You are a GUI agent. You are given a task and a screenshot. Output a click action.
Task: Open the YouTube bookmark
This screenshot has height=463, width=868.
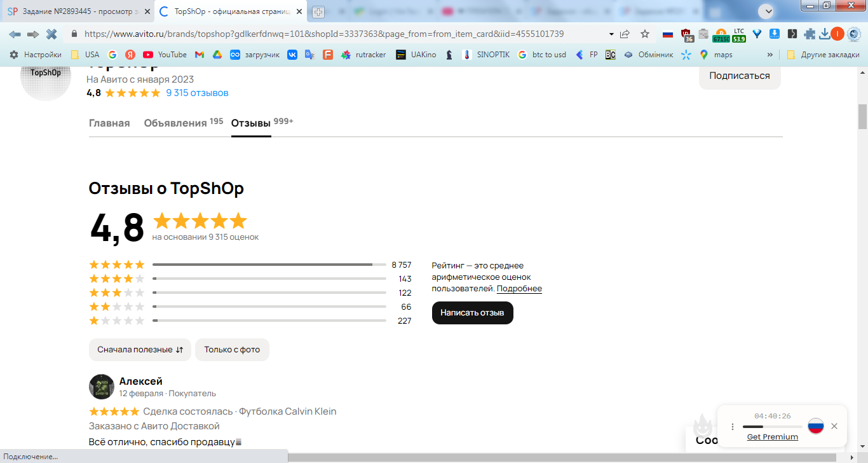pos(165,55)
